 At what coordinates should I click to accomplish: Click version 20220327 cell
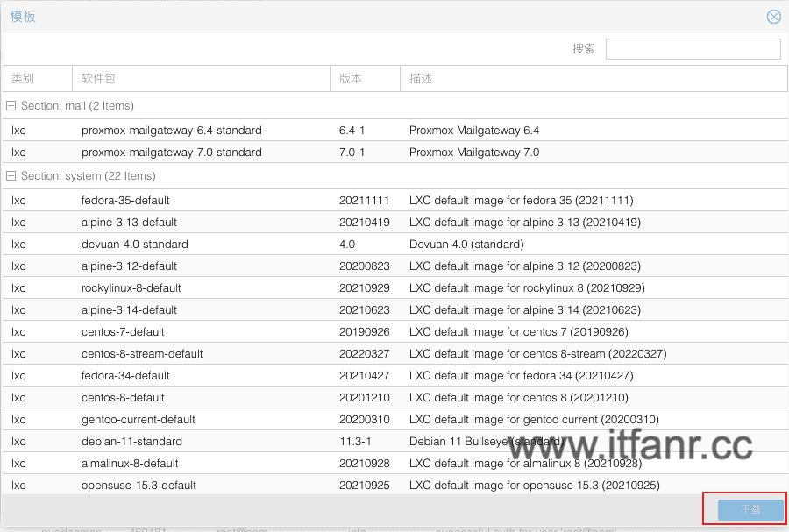(365, 353)
